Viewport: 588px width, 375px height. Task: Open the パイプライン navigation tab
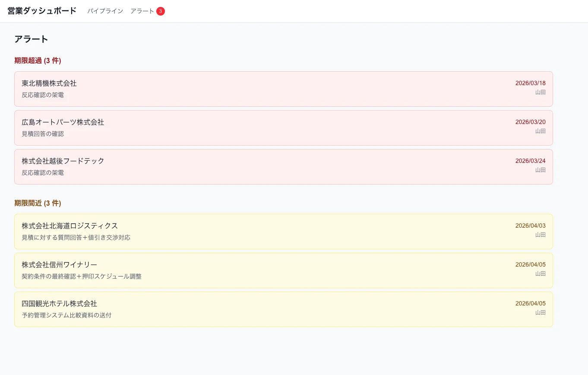tap(105, 11)
